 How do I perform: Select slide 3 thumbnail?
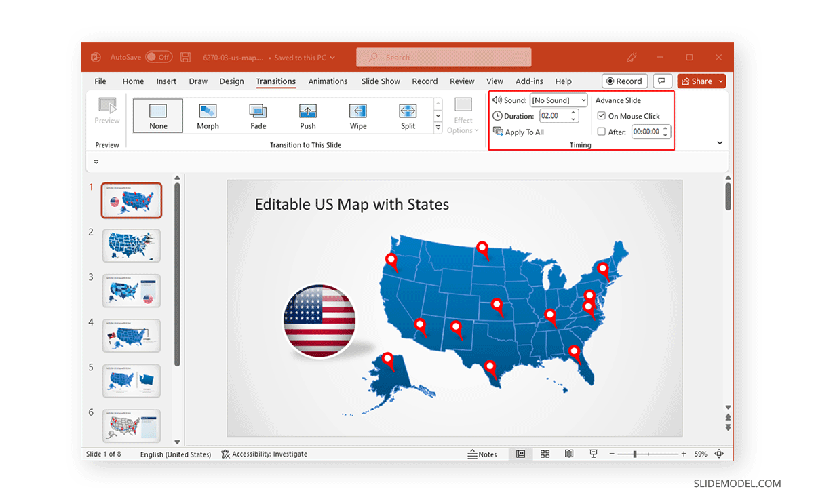pyautogui.click(x=131, y=290)
